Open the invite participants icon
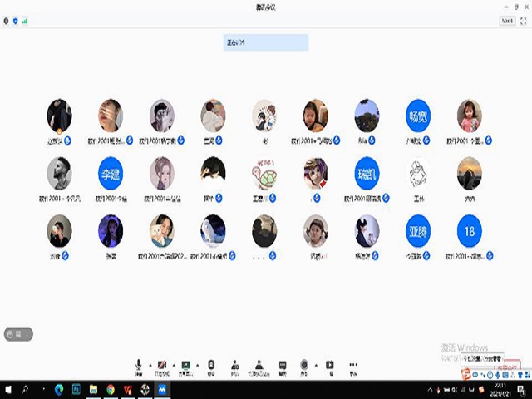532x399 pixels. click(235, 366)
